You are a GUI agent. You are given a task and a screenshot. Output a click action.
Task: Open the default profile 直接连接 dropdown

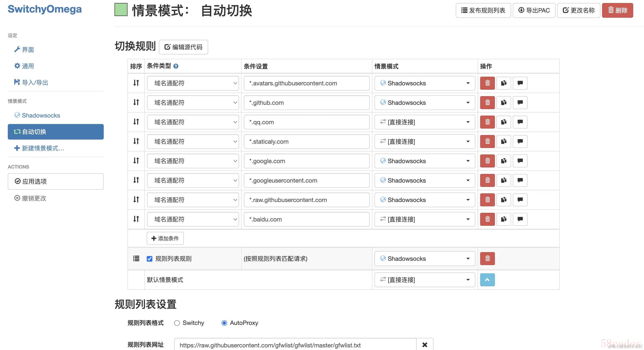424,280
